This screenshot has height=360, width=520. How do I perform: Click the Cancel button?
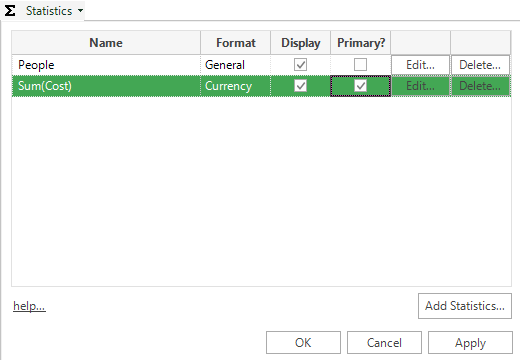point(384,342)
